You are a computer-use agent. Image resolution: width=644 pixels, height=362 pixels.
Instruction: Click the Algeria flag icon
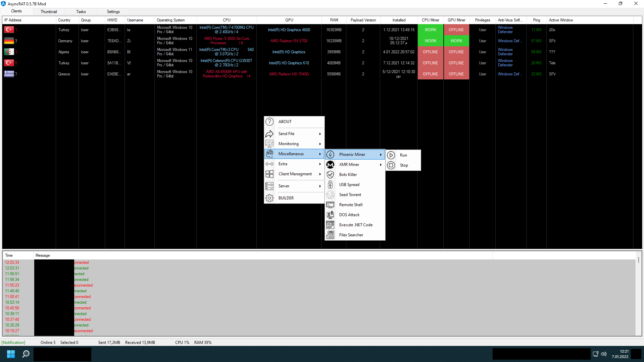coord(9,52)
